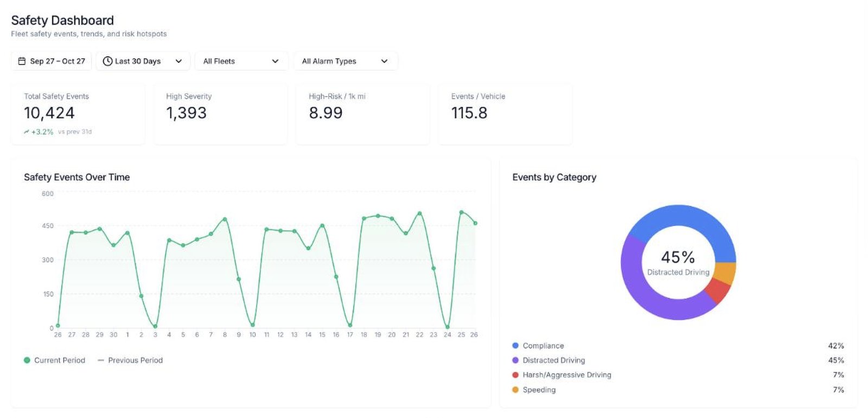The width and height of the screenshot is (868, 418).
Task: Click the chevron arrow in All Fleets selector
Action: pyautogui.click(x=275, y=61)
